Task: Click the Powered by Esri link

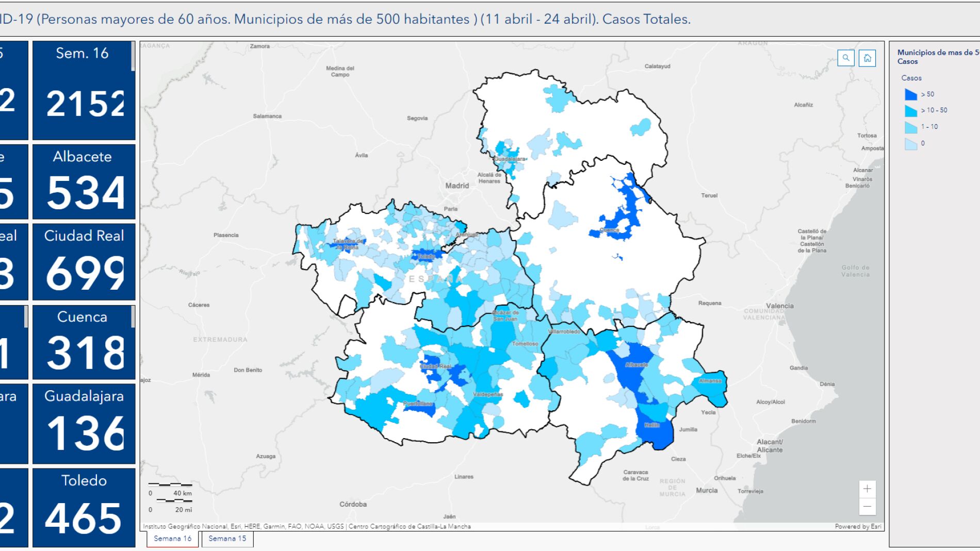Action: point(858,526)
